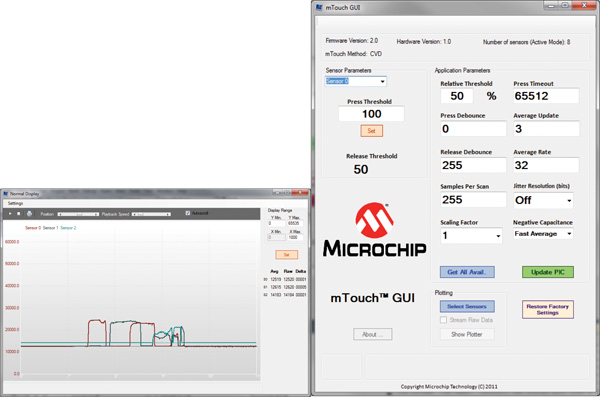Click the Set button under Display Range

[x=287, y=255]
